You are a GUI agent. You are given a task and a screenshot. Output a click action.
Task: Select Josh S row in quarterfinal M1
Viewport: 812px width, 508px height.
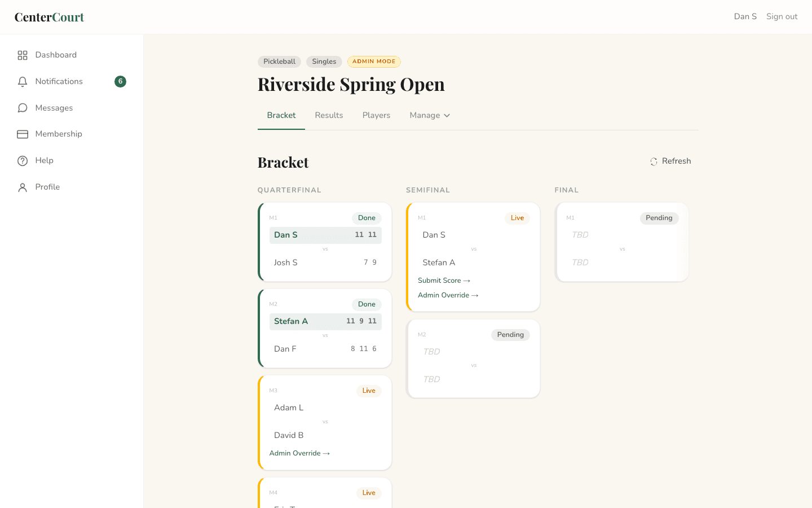pyautogui.click(x=325, y=262)
